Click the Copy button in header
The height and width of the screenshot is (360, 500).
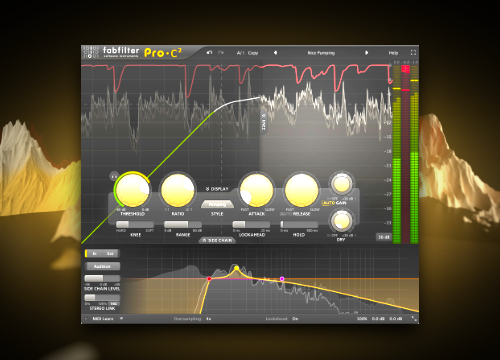(253, 53)
